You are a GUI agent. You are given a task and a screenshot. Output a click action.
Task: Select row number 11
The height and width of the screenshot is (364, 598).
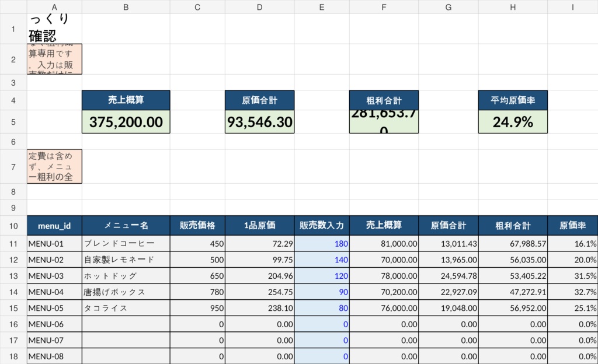[13, 243]
